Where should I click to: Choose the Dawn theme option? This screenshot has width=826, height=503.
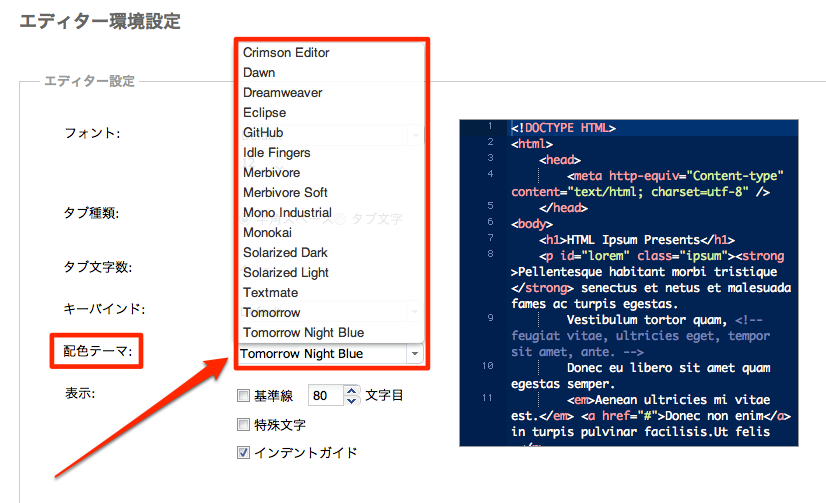coord(259,73)
